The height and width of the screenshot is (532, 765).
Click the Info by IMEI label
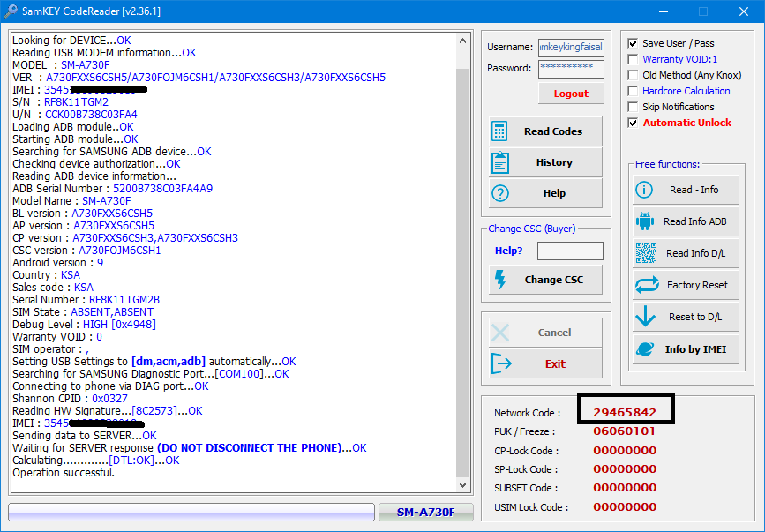(695, 349)
